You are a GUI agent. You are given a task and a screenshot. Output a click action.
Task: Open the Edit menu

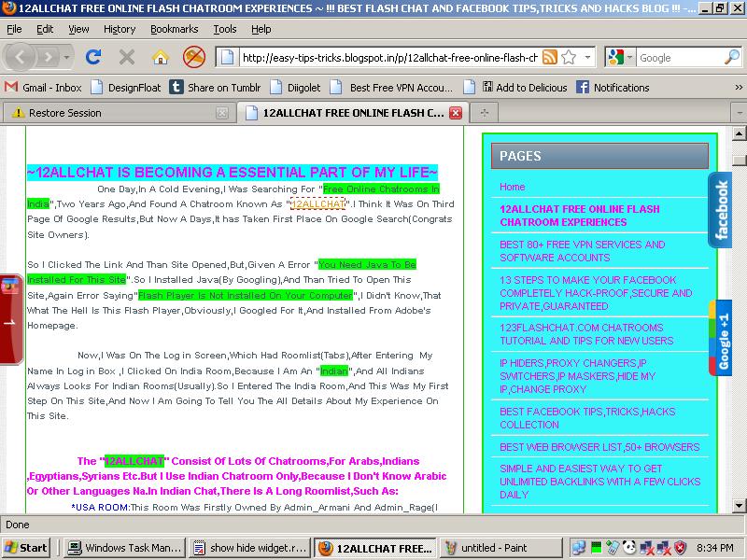coord(45,30)
